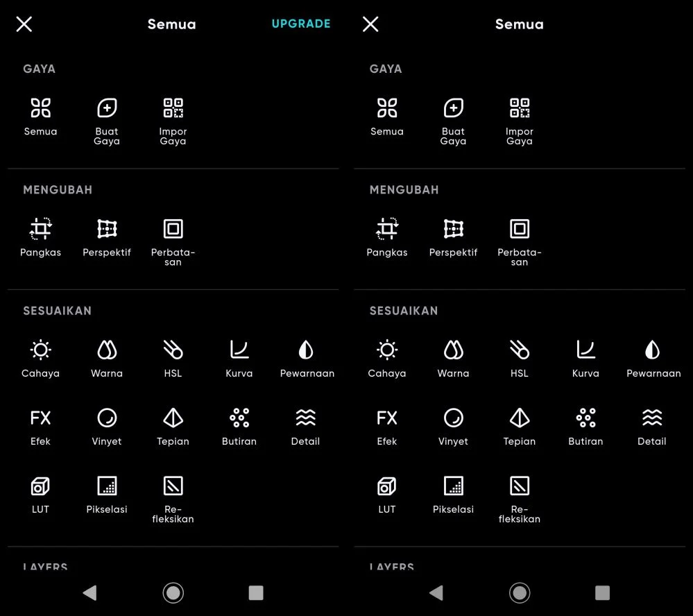Close the left Semua panel with X
693x616 pixels.
click(x=24, y=24)
